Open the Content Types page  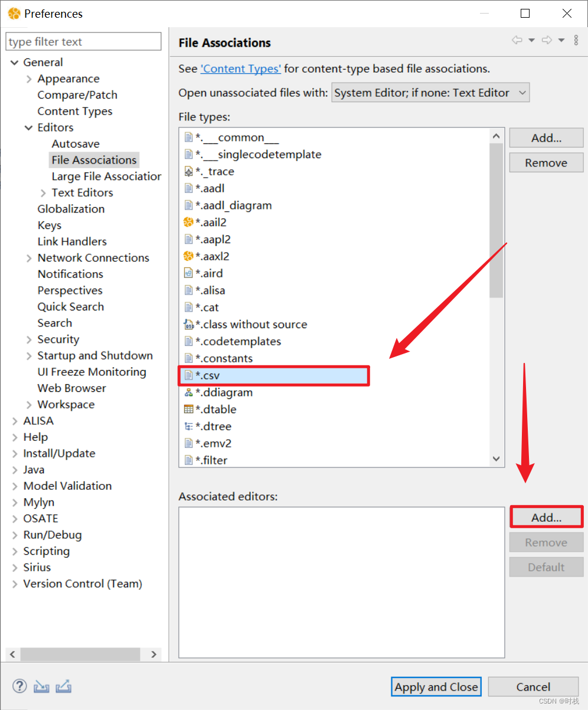tap(75, 112)
